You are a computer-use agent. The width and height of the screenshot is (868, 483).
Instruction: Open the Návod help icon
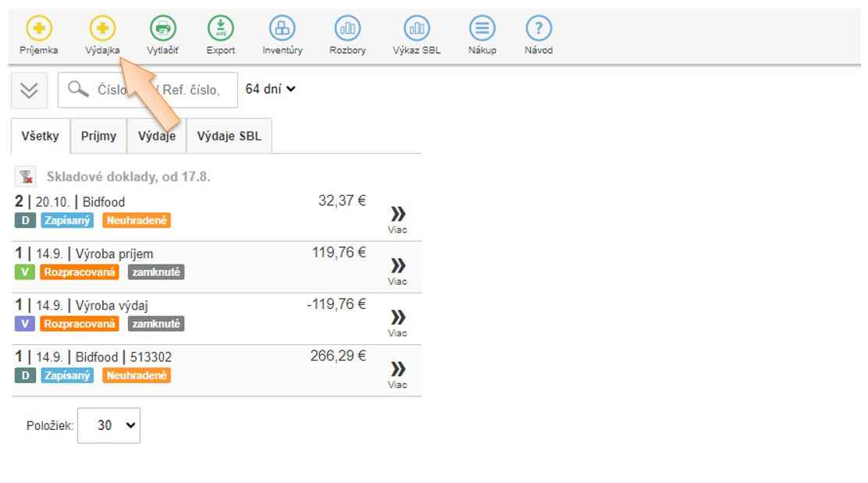tap(539, 29)
